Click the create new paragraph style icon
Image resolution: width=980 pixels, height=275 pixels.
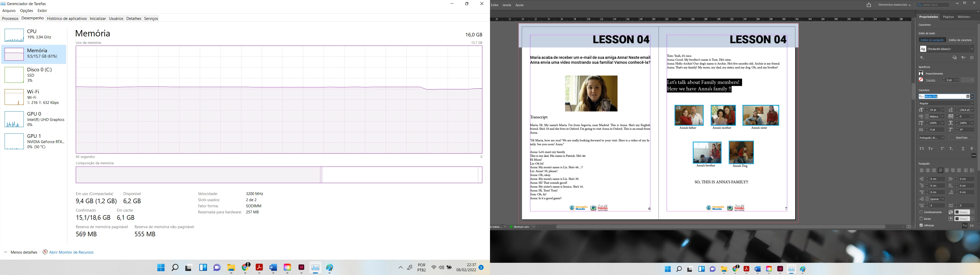point(972,58)
